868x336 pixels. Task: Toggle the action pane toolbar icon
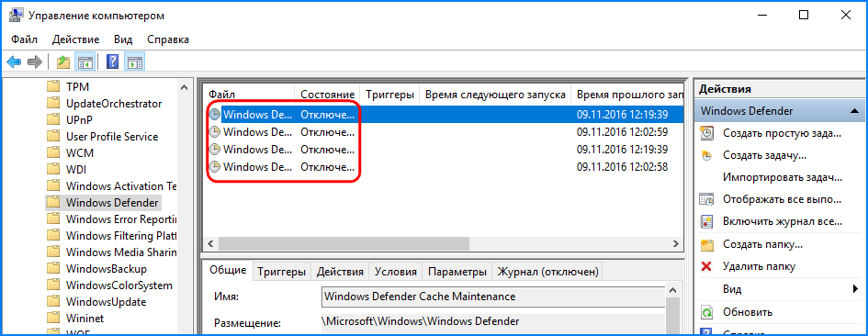(134, 62)
